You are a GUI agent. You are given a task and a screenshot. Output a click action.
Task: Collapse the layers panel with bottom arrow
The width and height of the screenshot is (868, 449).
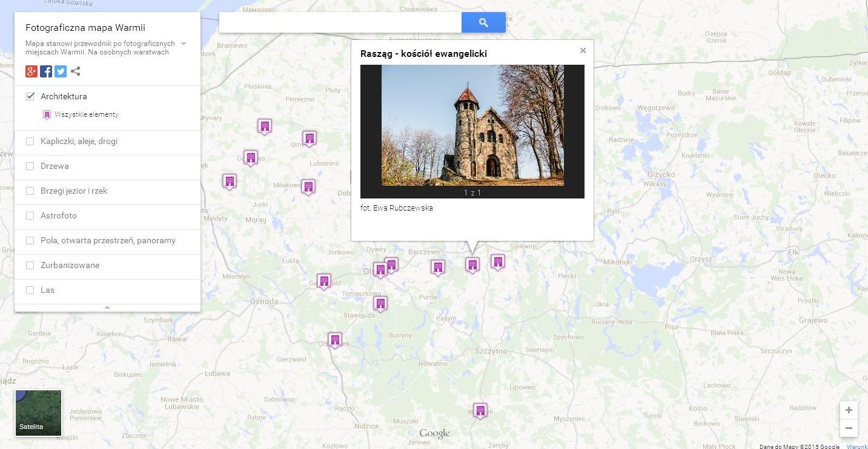(x=107, y=307)
